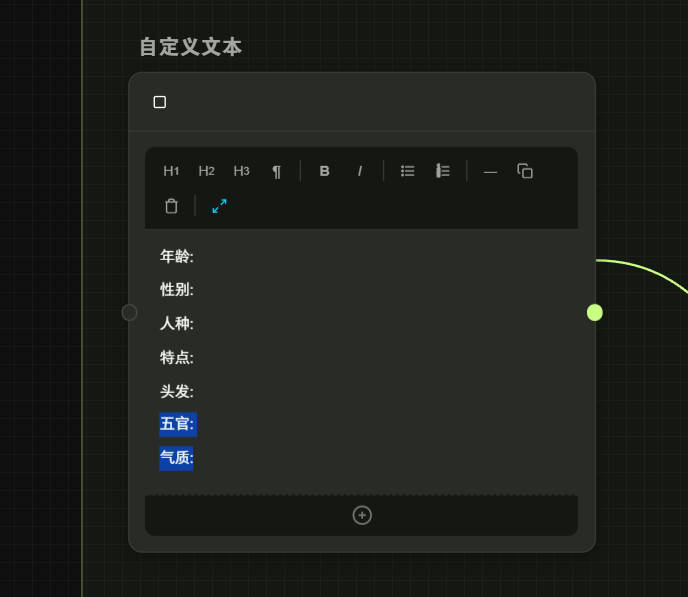The image size is (688, 597).
Task: Apply H1 heading format
Action: [x=171, y=171]
